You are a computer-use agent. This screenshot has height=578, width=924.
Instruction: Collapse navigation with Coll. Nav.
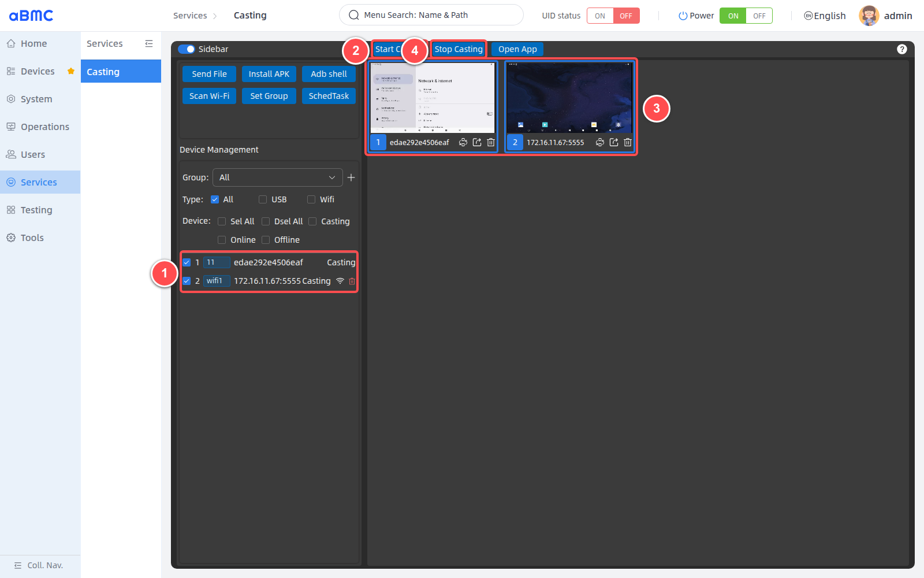pyautogui.click(x=40, y=565)
